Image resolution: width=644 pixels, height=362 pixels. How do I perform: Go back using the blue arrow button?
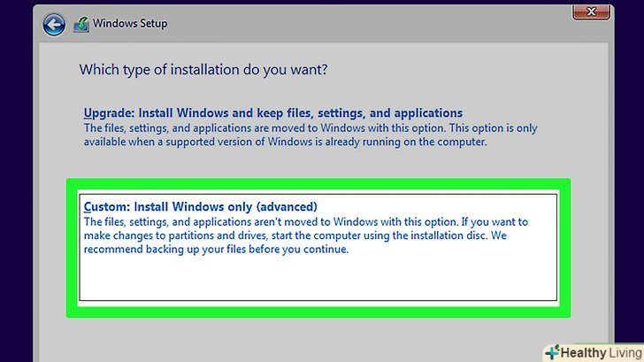[x=54, y=24]
